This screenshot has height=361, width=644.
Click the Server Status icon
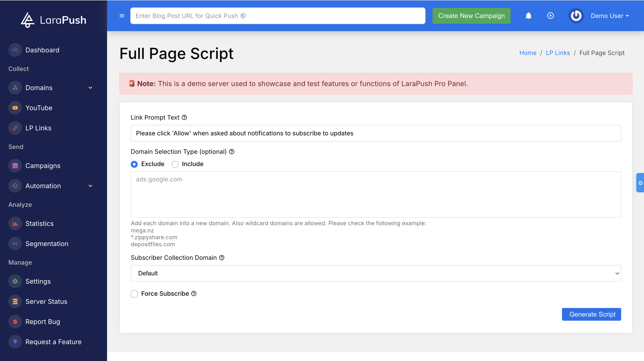pyautogui.click(x=15, y=302)
